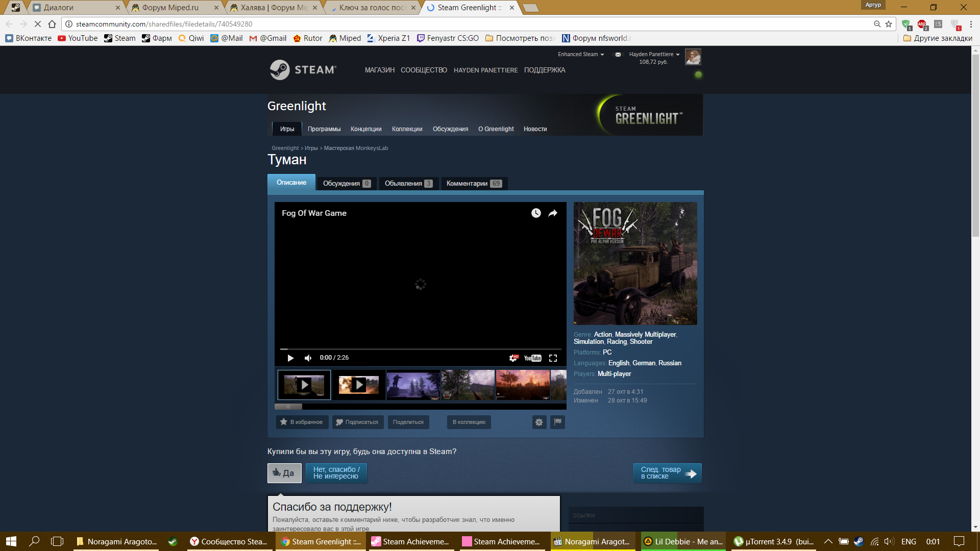
Task: Select the Концепции Greenlight tab
Action: pos(366,129)
